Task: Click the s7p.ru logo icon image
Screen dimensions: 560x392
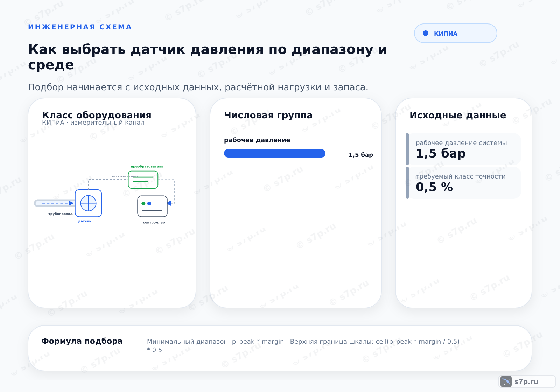Action: tap(506, 381)
